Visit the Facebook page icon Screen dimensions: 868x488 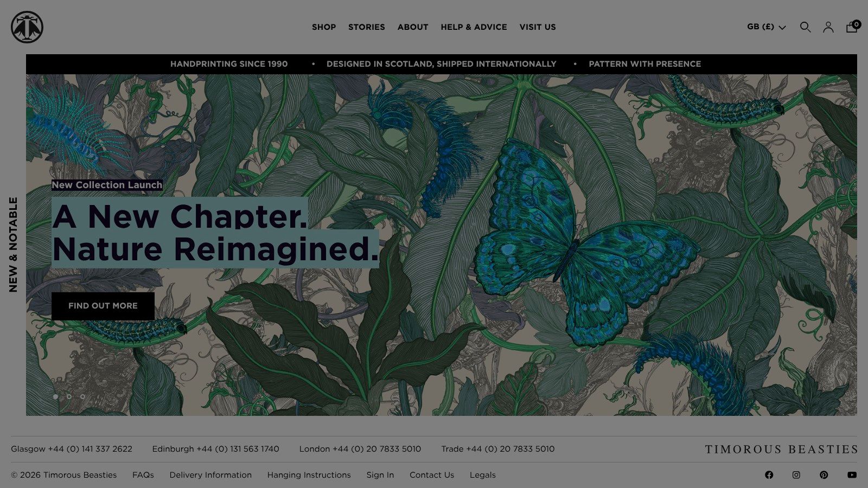click(769, 475)
